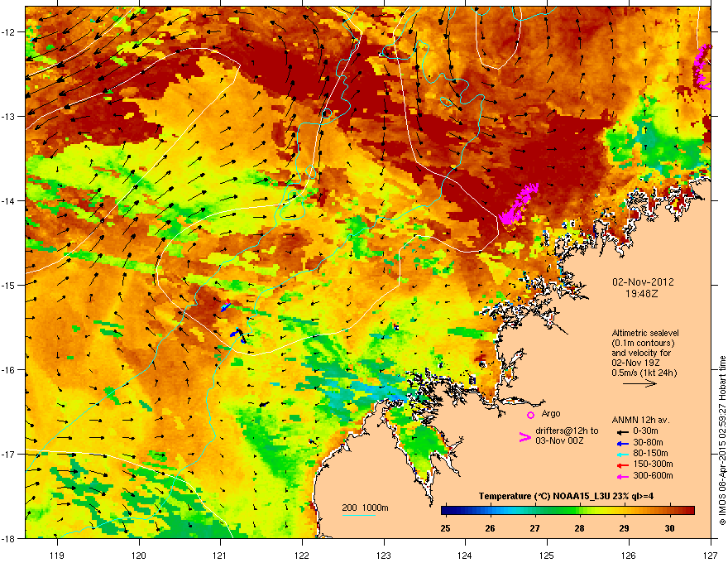This screenshot has width=728, height=563.
Task: Click the cyan isobath legend line under 200 1000m
Action: (358, 516)
